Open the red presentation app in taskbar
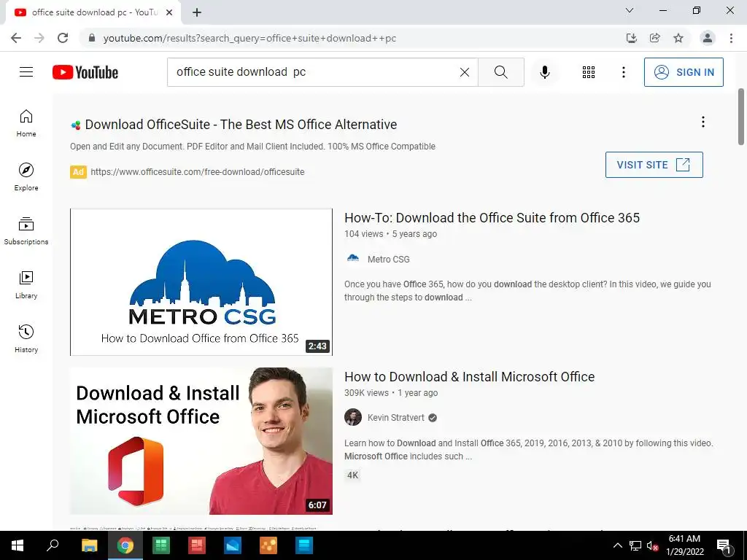This screenshot has width=747, height=560. [197, 545]
